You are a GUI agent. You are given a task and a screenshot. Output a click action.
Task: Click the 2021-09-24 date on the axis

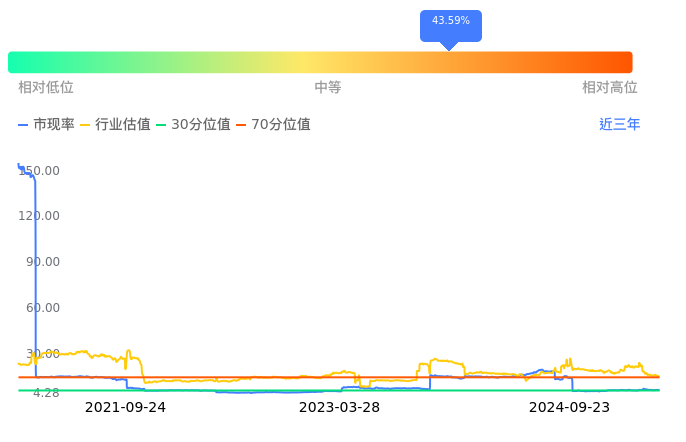(125, 408)
